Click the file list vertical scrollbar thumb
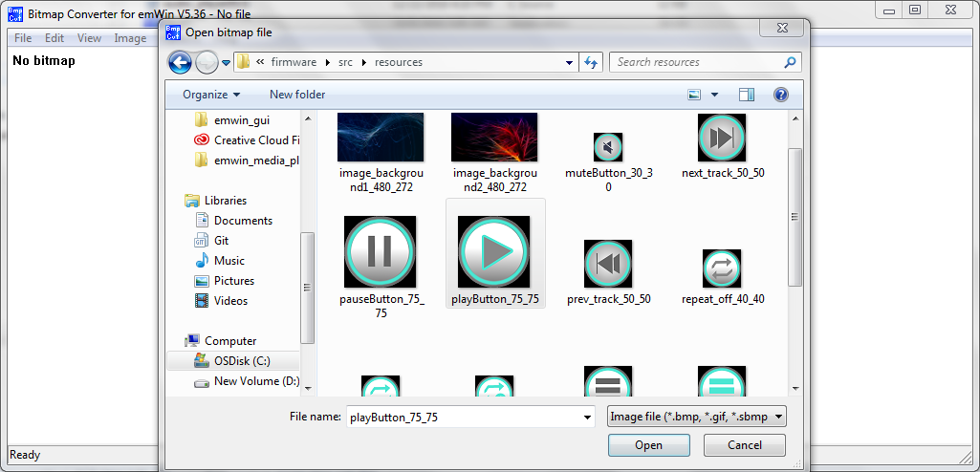 (x=795, y=217)
